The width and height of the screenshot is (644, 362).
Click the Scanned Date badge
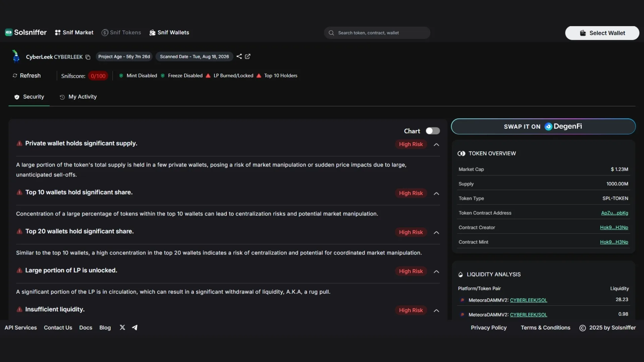195,57
